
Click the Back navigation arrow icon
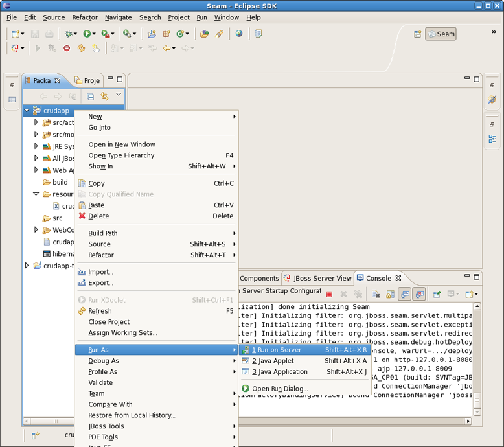coord(167,48)
